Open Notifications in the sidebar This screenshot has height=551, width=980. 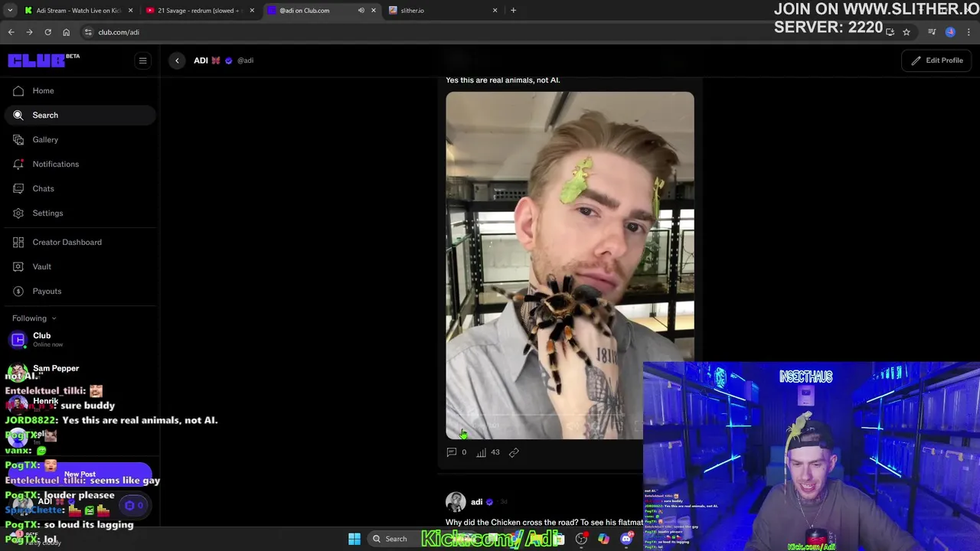(80, 164)
